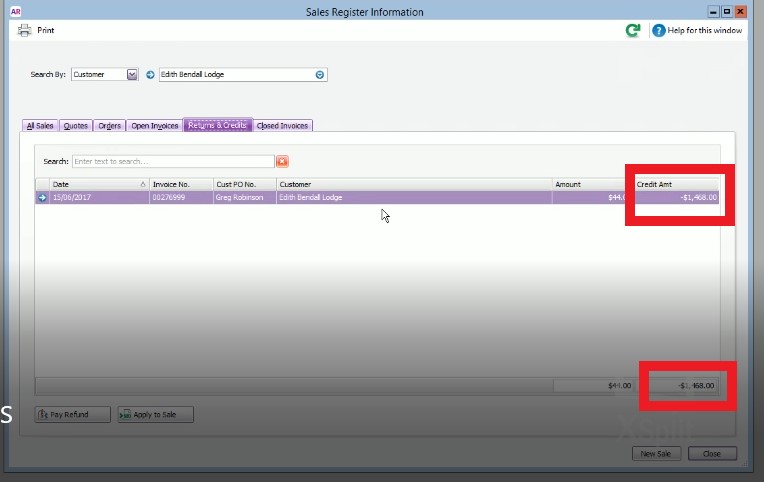Image resolution: width=764 pixels, height=482 pixels.
Task: Clear search with the red X icon
Action: click(x=282, y=161)
